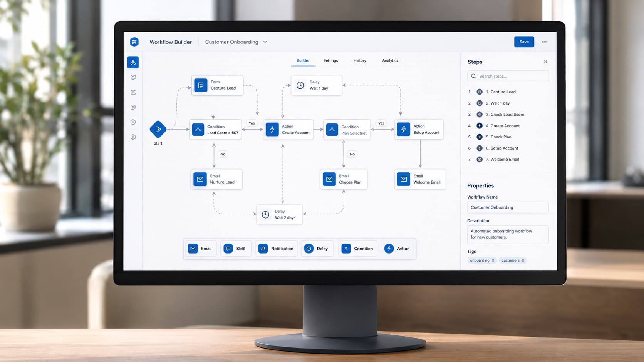Click the Workflow Builder app logo

point(134,42)
